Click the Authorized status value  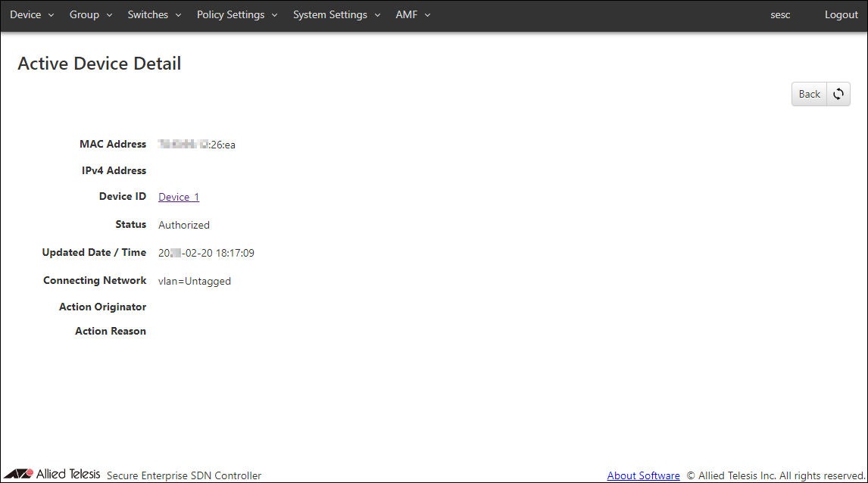click(184, 225)
